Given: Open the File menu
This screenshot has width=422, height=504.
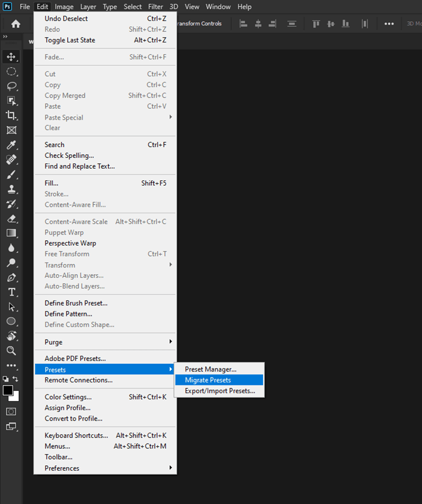Looking at the screenshot, I should coord(25,7).
